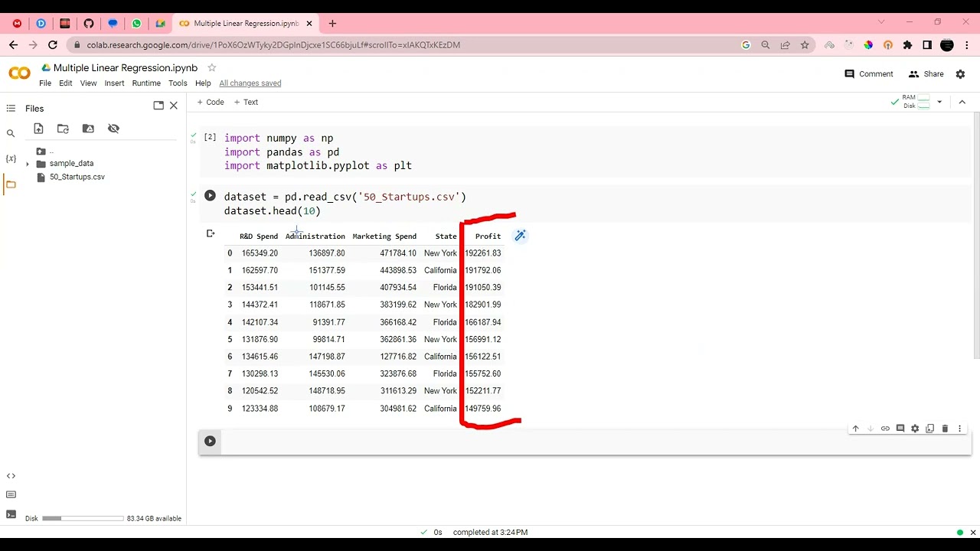Open the runtime connection dropdown arrow
980x551 pixels.
point(939,102)
